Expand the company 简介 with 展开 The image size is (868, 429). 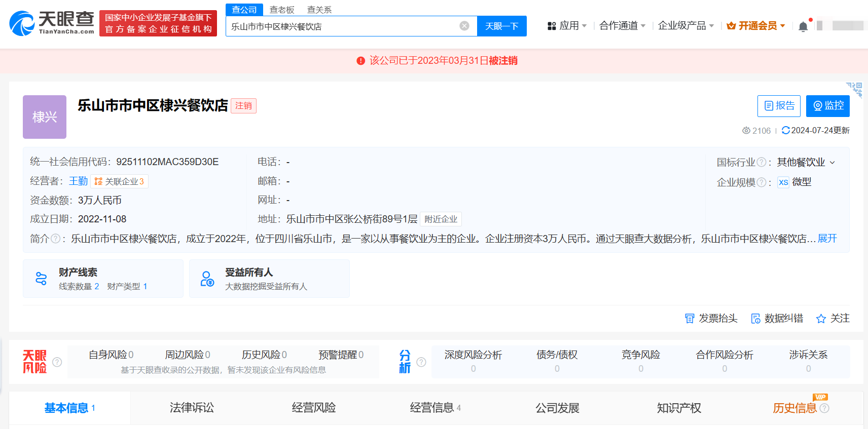coord(827,238)
